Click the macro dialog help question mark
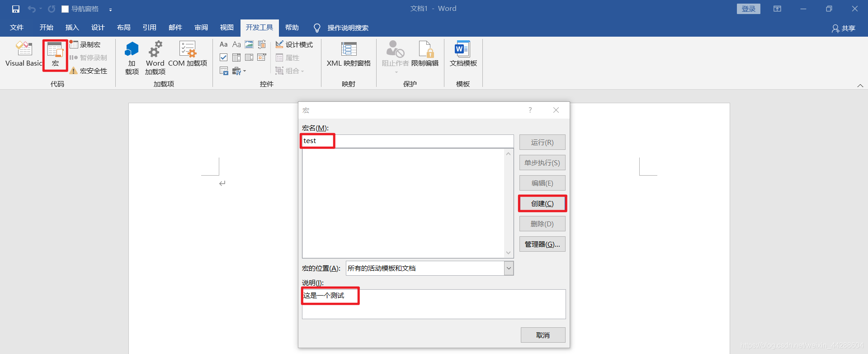Image resolution: width=868 pixels, height=354 pixels. [x=530, y=110]
